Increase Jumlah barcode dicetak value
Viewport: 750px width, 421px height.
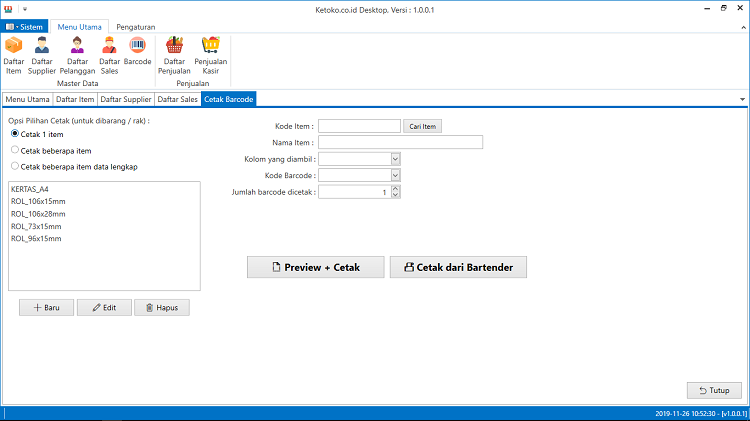tap(395, 189)
